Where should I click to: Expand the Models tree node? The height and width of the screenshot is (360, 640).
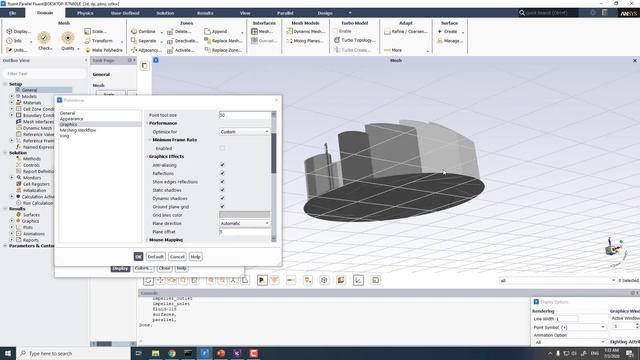12,96
